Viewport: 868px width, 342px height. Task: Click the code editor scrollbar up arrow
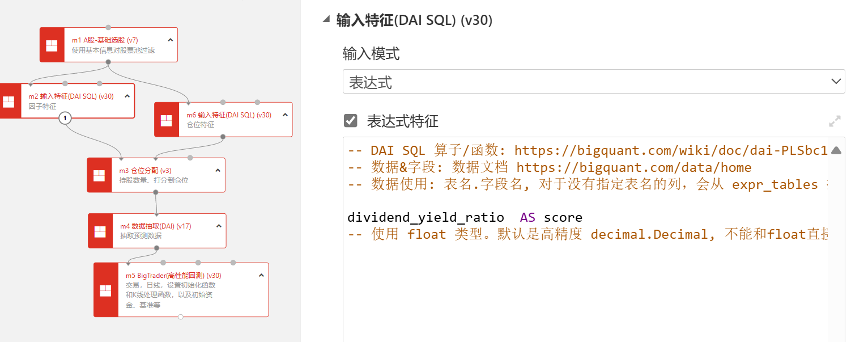tap(836, 150)
